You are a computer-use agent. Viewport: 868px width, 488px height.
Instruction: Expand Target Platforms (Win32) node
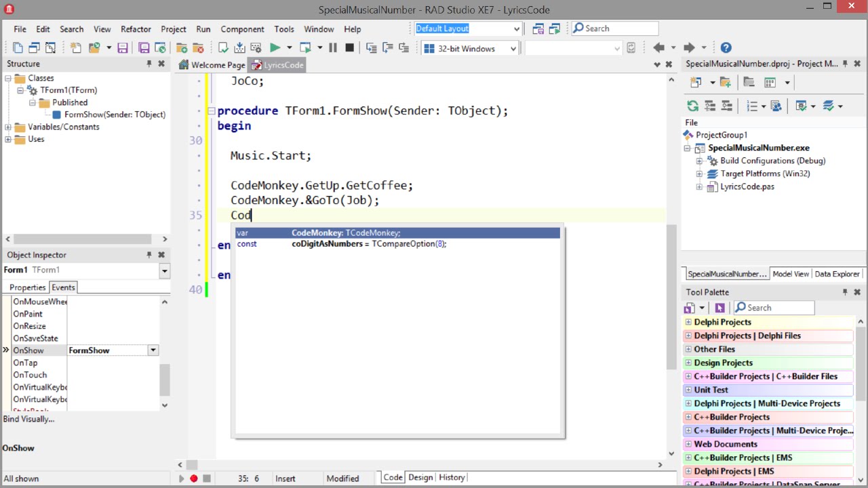[x=699, y=174]
